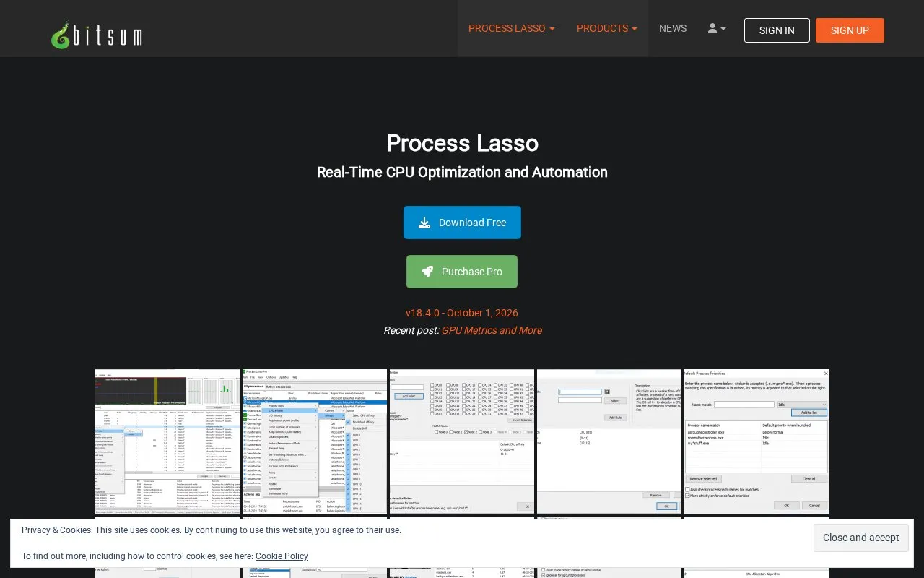The image size is (924, 578).
Task: Click the Real-Time CPU Optimization and Automation subtitle
Action: [462, 172]
